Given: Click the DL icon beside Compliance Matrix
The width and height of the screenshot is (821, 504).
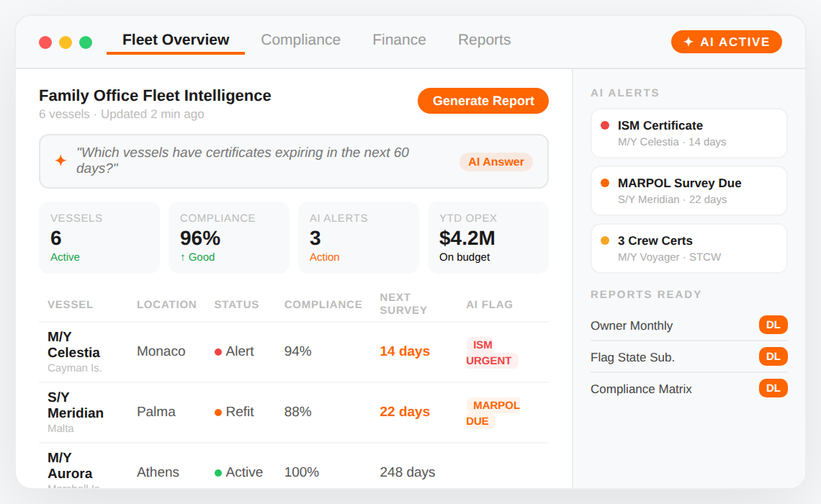Looking at the screenshot, I should tap(773, 388).
